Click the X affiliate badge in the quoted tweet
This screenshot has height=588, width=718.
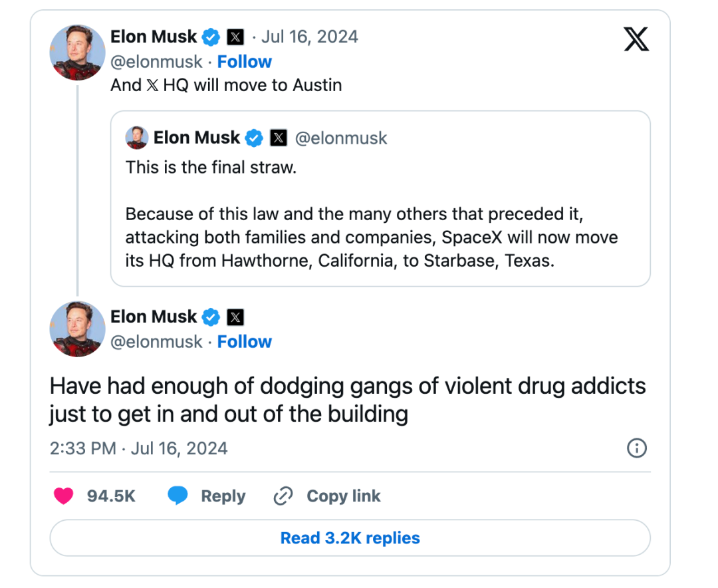[278, 138]
